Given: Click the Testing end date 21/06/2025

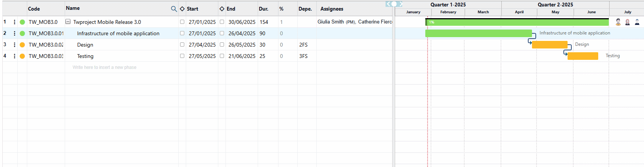Looking at the screenshot, I should tap(242, 56).
